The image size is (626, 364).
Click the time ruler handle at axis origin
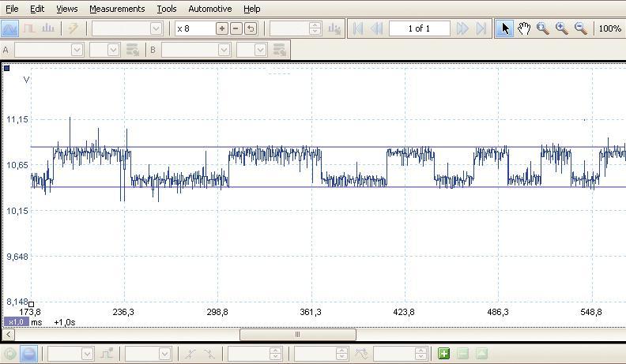(31, 304)
